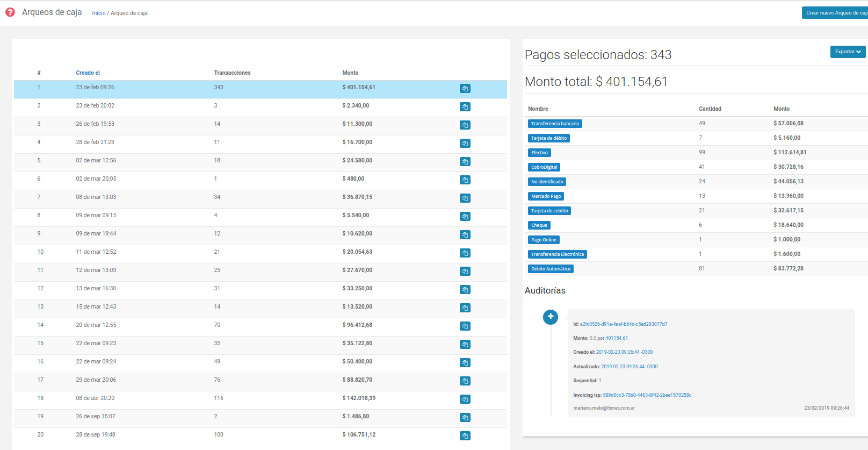Click the red help question mark icon
Screen dimensions: 868x450
coord(10,12)
